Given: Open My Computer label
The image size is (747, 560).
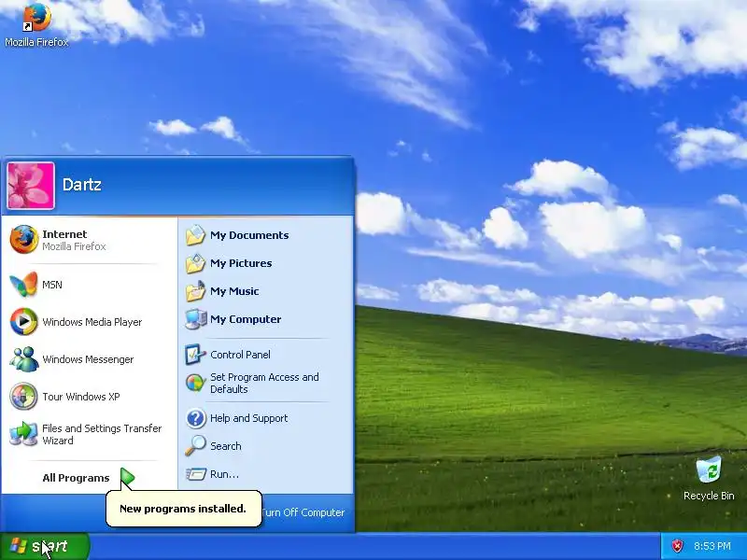Looking at the screenshot, I should 246,319.
